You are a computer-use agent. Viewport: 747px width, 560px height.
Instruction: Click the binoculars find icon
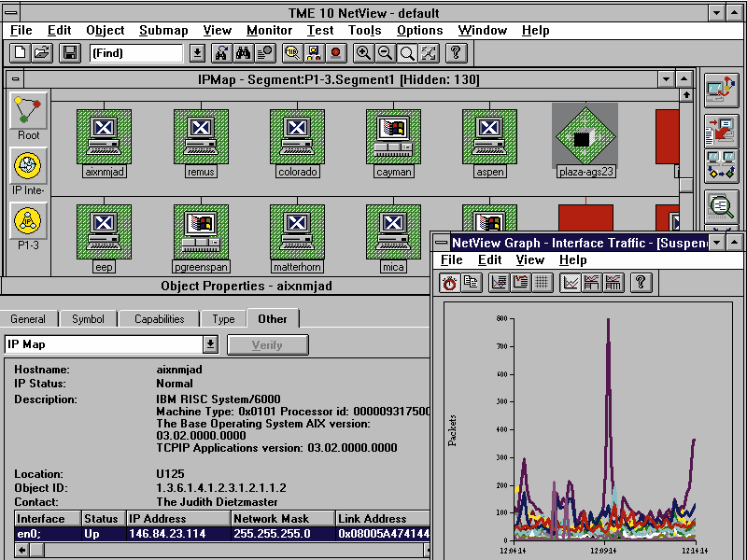(243, 53)
